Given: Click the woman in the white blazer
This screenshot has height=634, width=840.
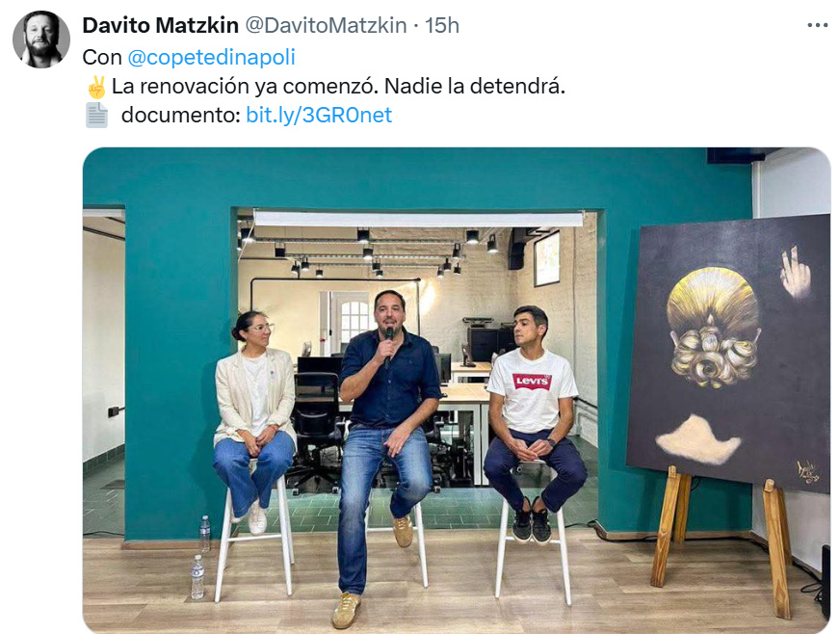Looking at the screenshot, I should click(x=254, y=421).
